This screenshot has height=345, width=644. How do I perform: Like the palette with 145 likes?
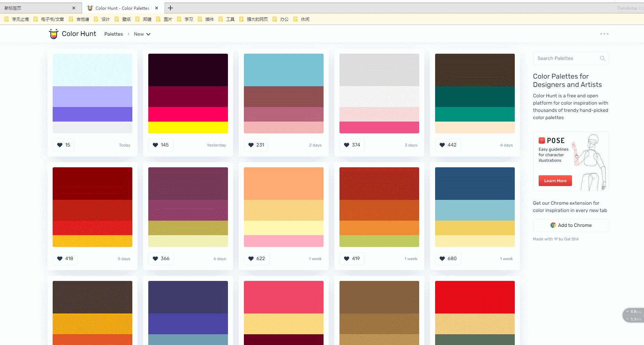coord(161,145)
